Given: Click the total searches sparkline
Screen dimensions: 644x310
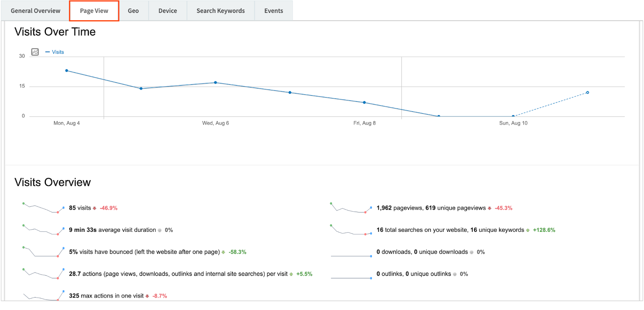Looking at the screenshot, I should 351,230.
